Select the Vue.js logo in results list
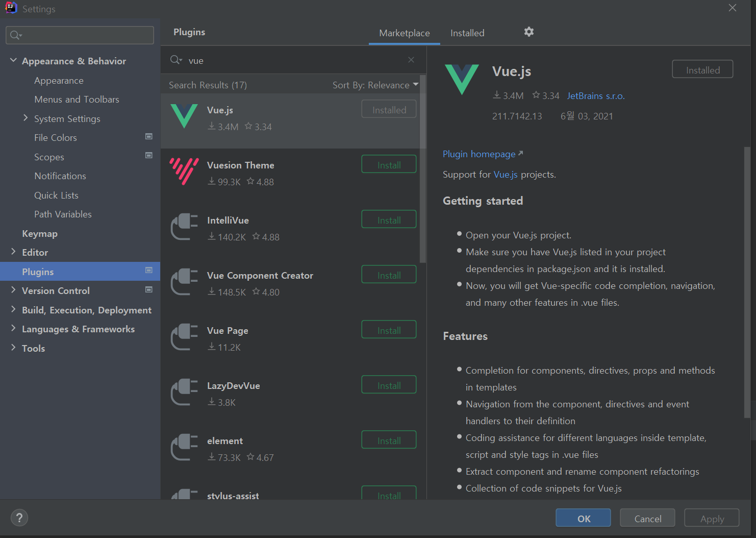This screenshot has height=538, width=756. tap(184, 116)
